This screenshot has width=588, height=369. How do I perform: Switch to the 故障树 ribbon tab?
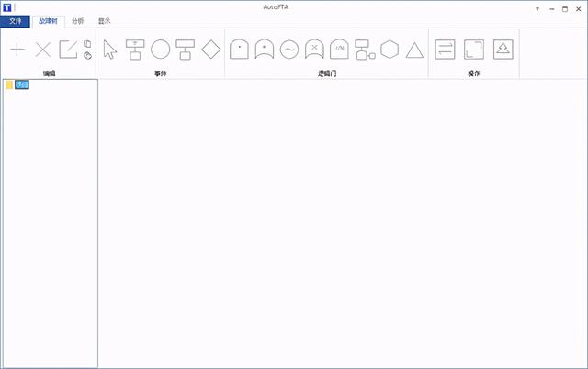[x=49, y=21]
